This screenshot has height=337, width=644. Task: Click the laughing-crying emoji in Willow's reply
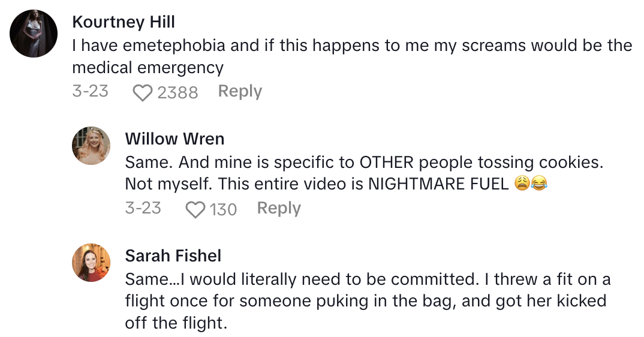tap(540, 185)
